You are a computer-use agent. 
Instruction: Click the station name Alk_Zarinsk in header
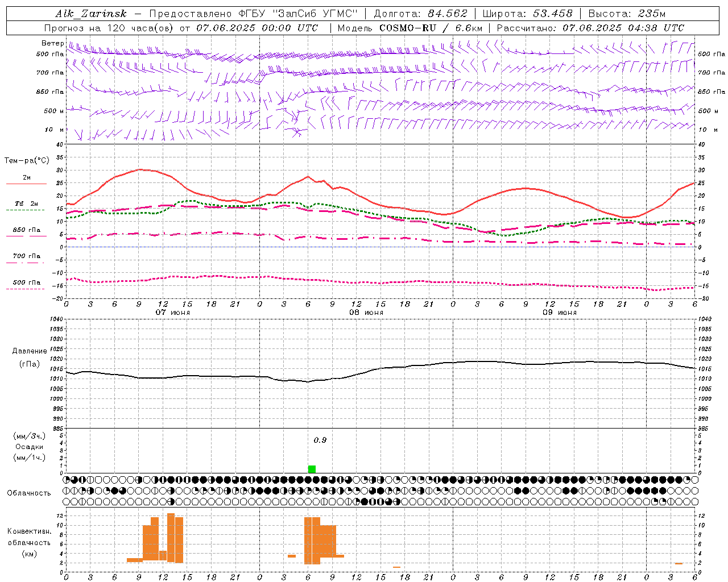click(91, 14)
